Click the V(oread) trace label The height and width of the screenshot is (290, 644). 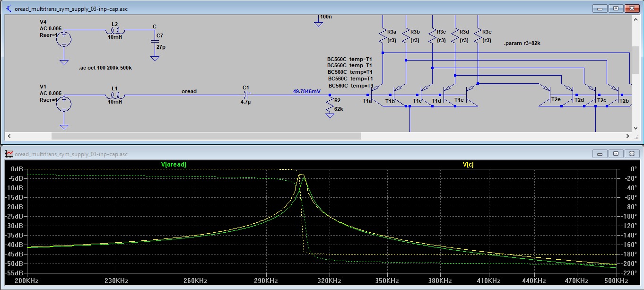[174, 164]
